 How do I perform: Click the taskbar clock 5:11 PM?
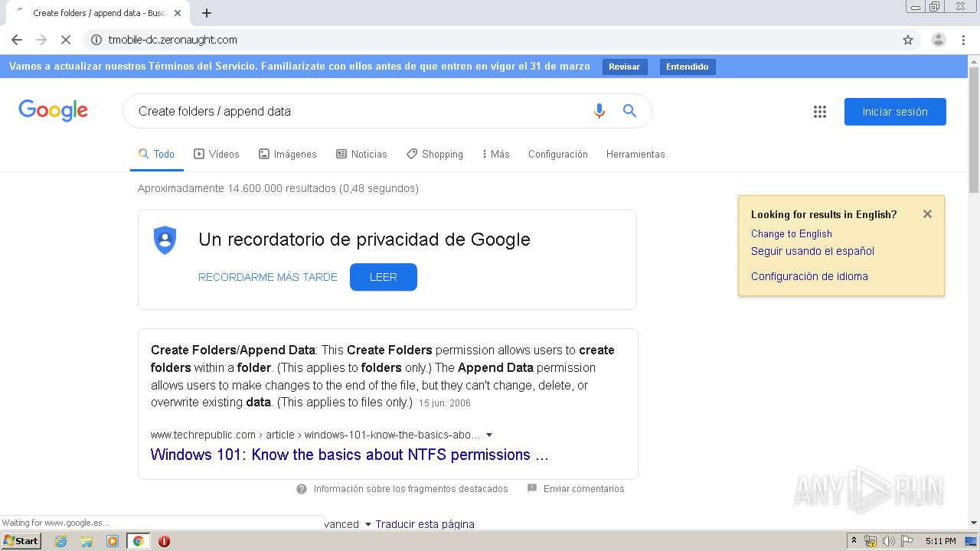tap(940, 541)
